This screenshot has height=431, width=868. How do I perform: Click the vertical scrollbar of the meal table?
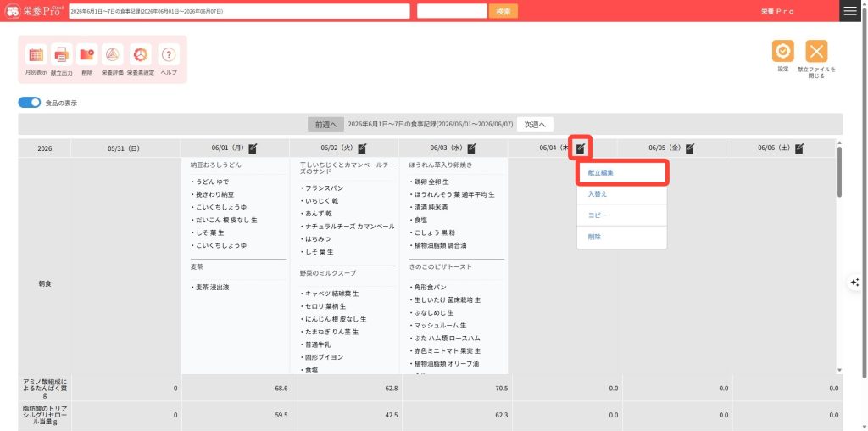click(x=839, y=171)
